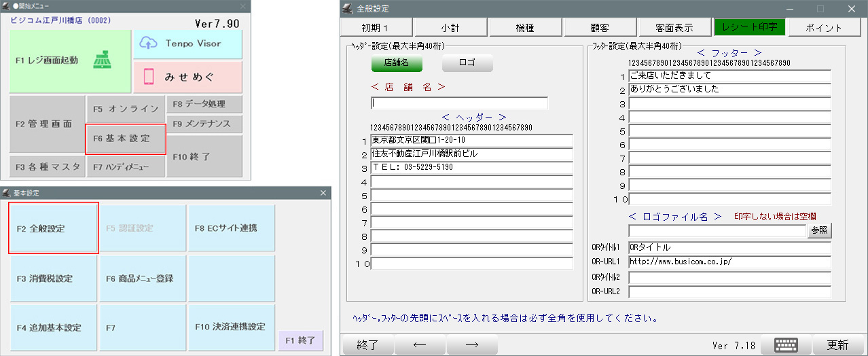Image resolution: width=868 pixels, height=356 pixels.
Task: Switch to 顧客 tab
Action: click(x=600, y=28)
